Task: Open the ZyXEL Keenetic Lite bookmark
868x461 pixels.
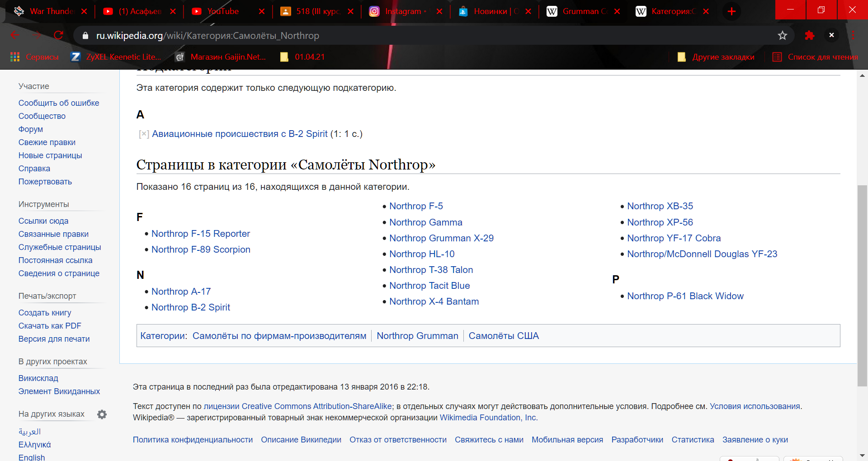Action: pyautogui.click(x=116, y=57)
